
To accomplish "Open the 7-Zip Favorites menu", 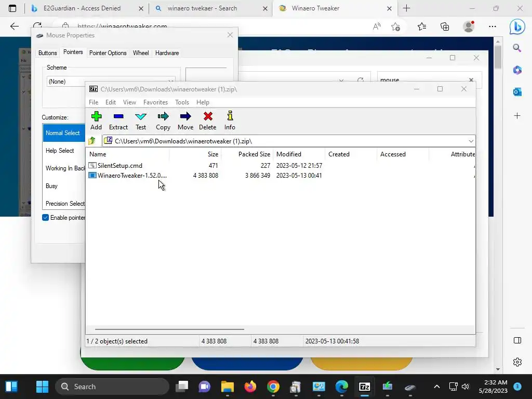I will (x=155, y=102).
